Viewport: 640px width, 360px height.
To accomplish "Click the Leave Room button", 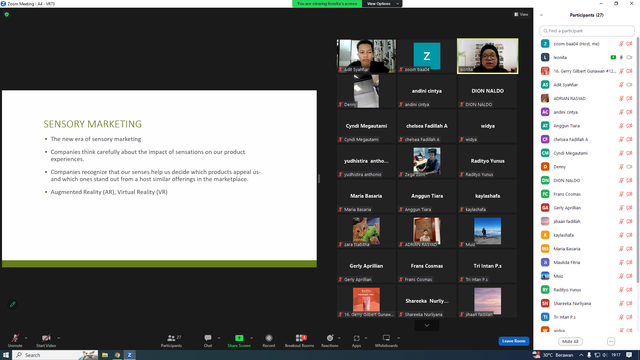I will pyautogui.click(x=513, y=341).
